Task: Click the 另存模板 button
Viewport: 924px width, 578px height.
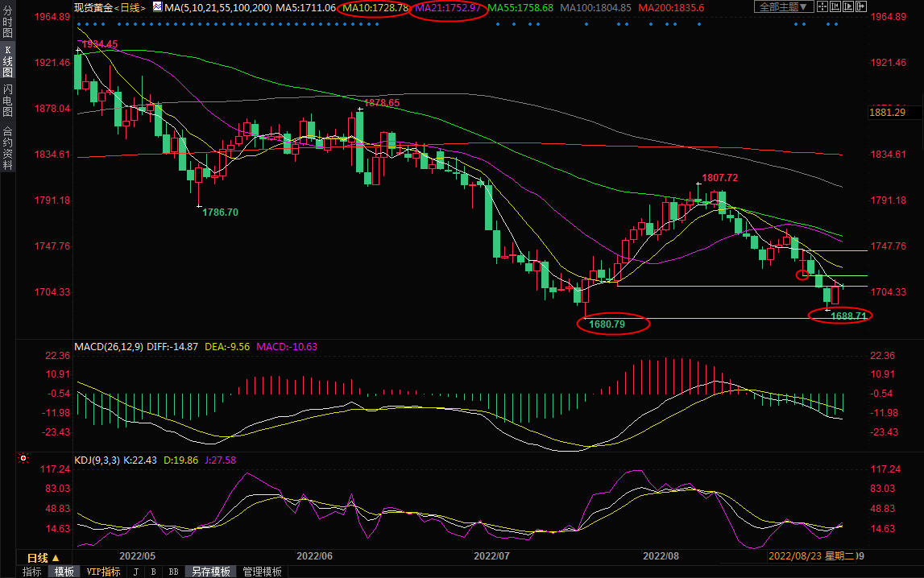Action: tap(211, 572)
